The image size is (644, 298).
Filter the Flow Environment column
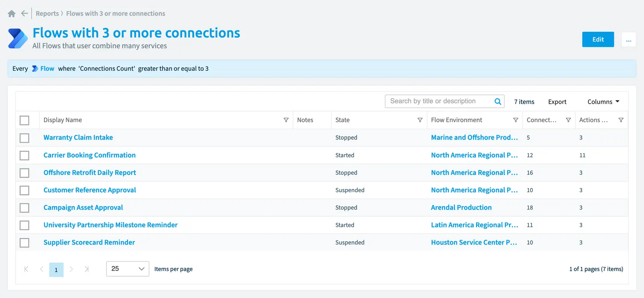pyautogui.click(x=516, y=120)
